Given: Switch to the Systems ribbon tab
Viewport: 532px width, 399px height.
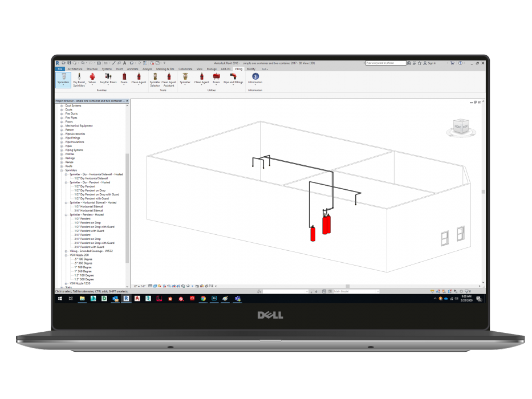Looking at the screenshot, I should (107, 69).
